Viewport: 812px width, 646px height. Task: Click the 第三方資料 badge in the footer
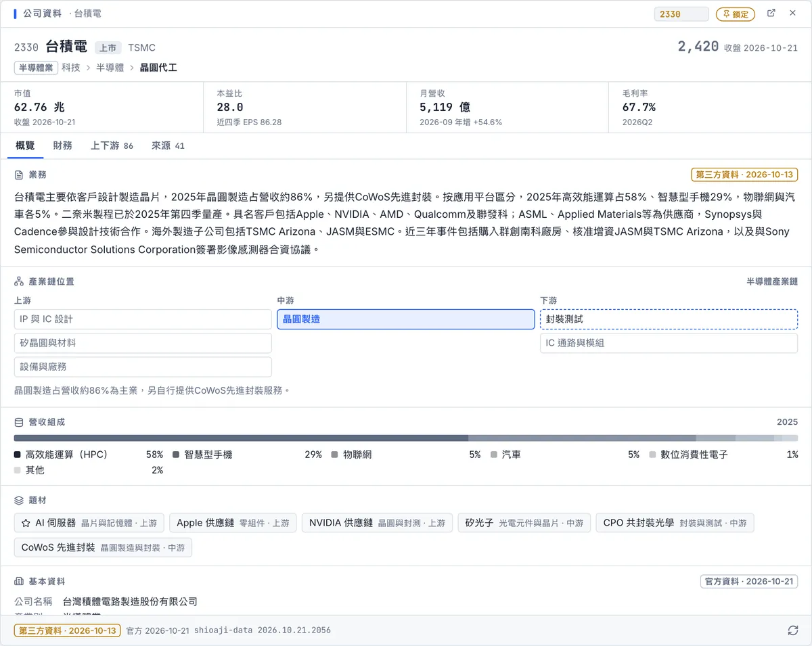pos(68,630)
